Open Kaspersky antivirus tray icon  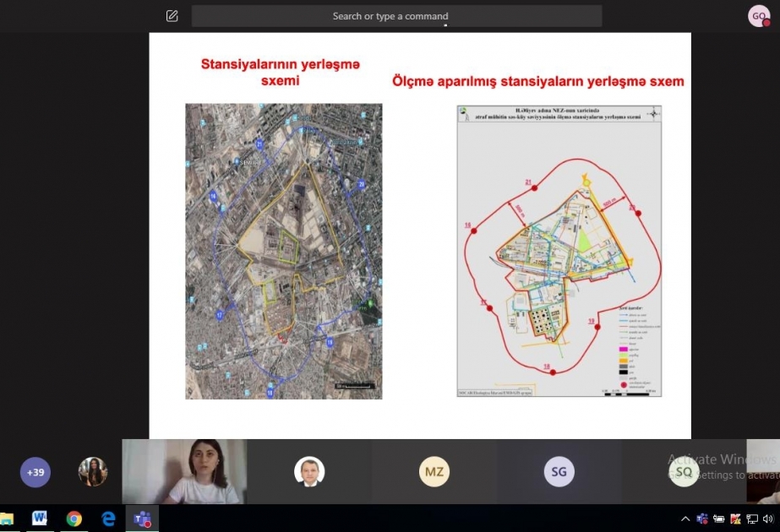point(735,519)
